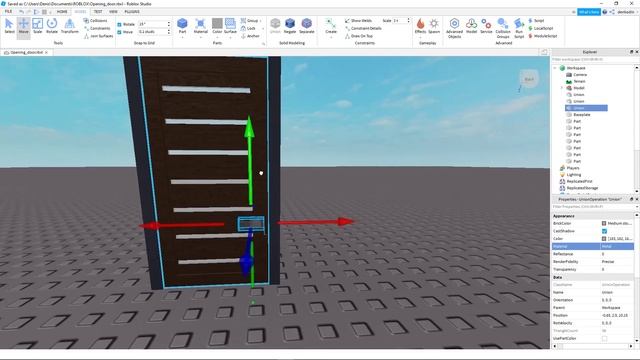Choose the Select tool
This screenshot has width=640, height=360.
[x=9, y=27]
